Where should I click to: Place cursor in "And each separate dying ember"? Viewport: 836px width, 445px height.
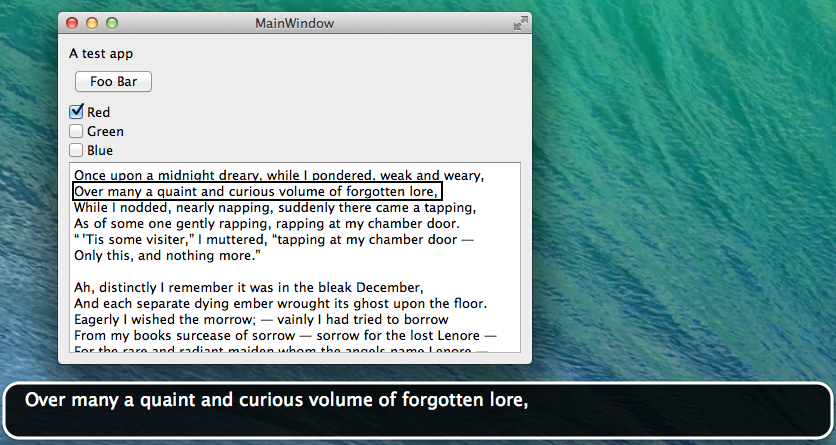point(280,303)
